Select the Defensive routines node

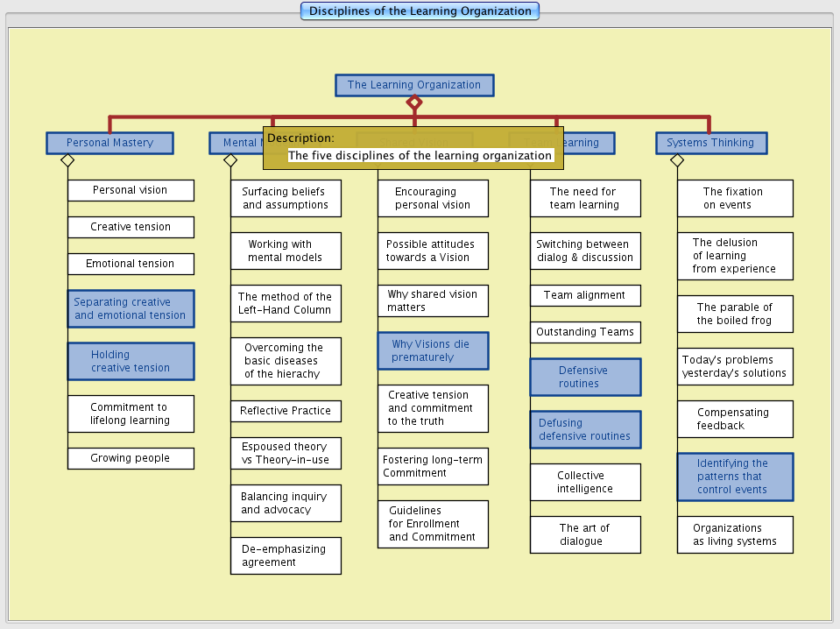pyautogui.click(x=585, y=377)
